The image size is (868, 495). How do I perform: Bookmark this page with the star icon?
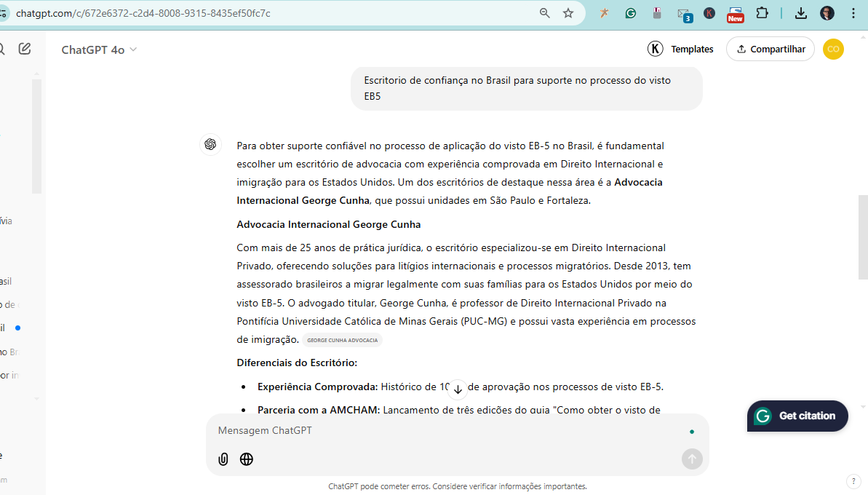568,13
